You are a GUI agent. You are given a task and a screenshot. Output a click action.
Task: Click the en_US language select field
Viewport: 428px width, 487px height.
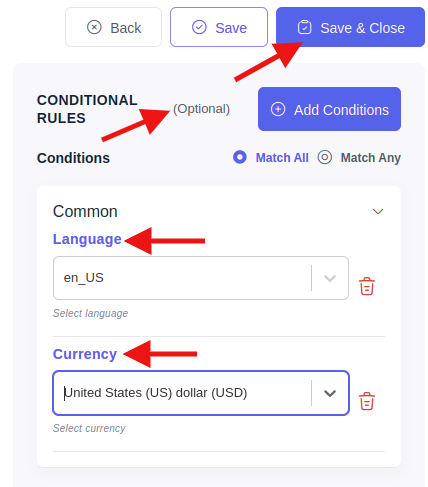201,278
